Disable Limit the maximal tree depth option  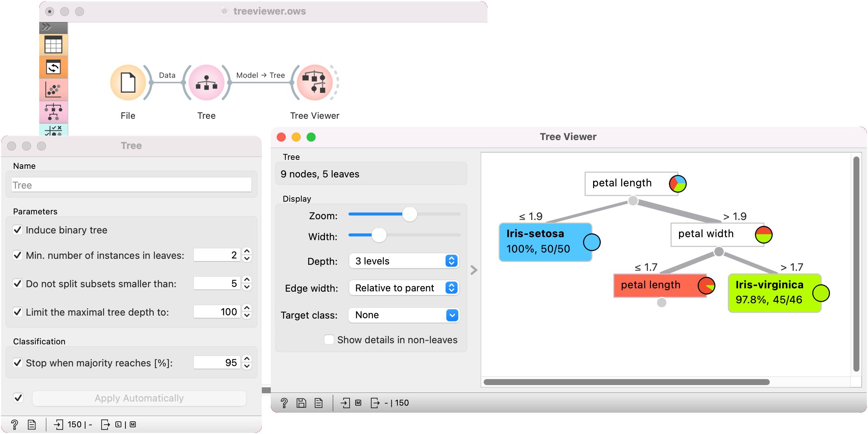[18, 312]
